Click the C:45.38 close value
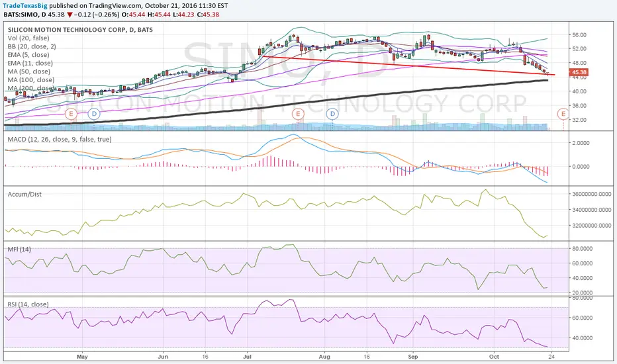617x364 pixels. click(208, 15)
